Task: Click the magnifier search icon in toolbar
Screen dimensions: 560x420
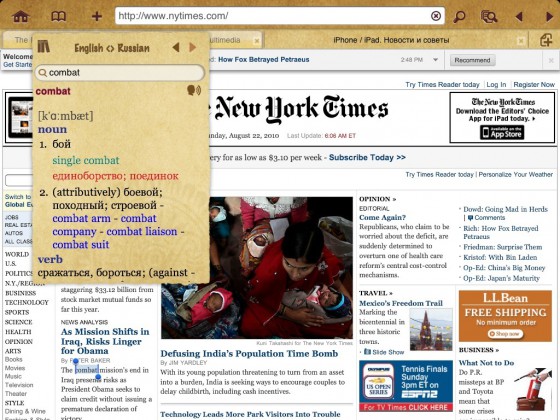Action: coord(459,16)
